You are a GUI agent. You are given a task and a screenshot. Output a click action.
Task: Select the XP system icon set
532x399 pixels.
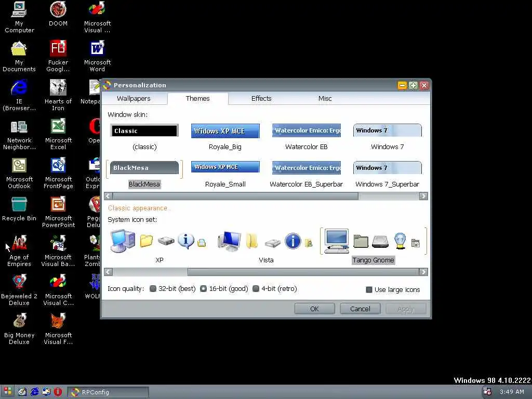pos(159,246)
